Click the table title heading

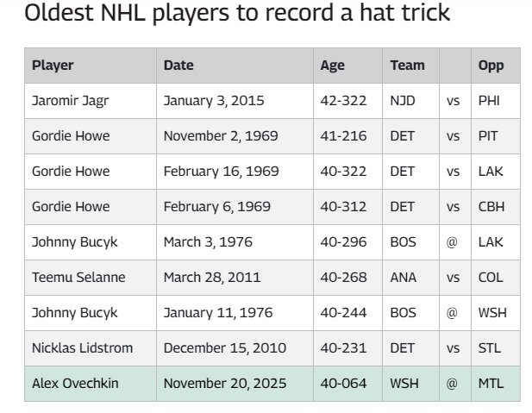[x=237, y=13]
